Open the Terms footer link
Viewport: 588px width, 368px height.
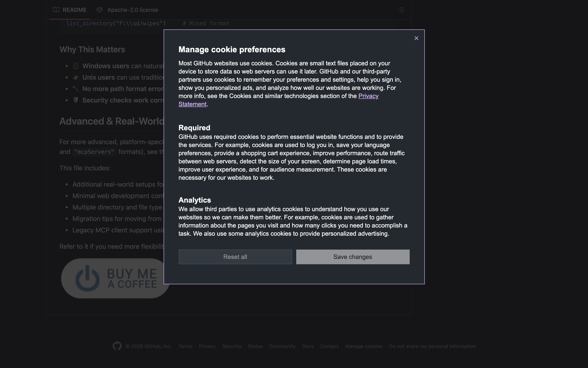pos(185,346)
